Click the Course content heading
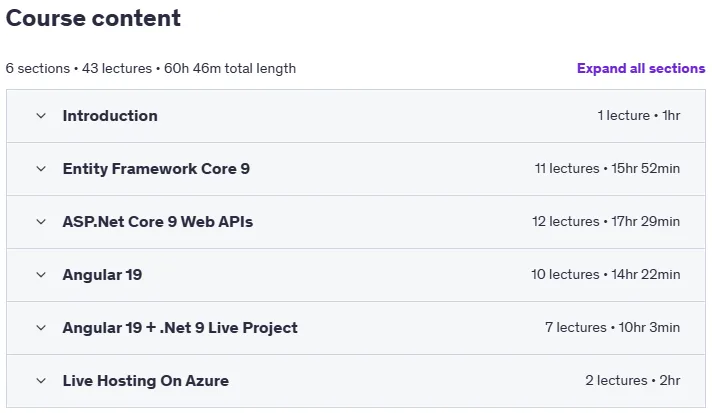712x413 pixels. click(93, 18)
